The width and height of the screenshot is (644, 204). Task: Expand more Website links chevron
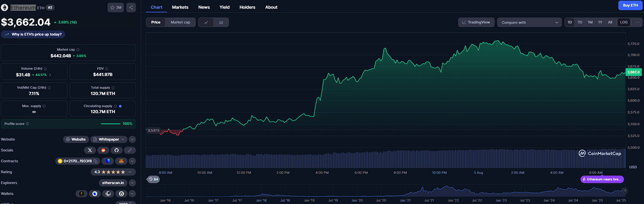tap(132, 139)
